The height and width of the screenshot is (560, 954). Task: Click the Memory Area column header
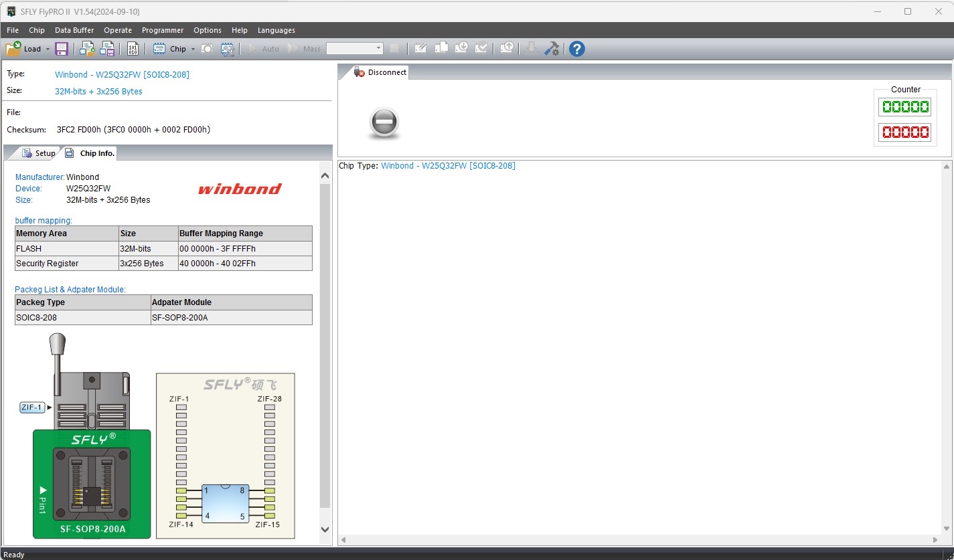pyautogui.click(x=66, y=234)
